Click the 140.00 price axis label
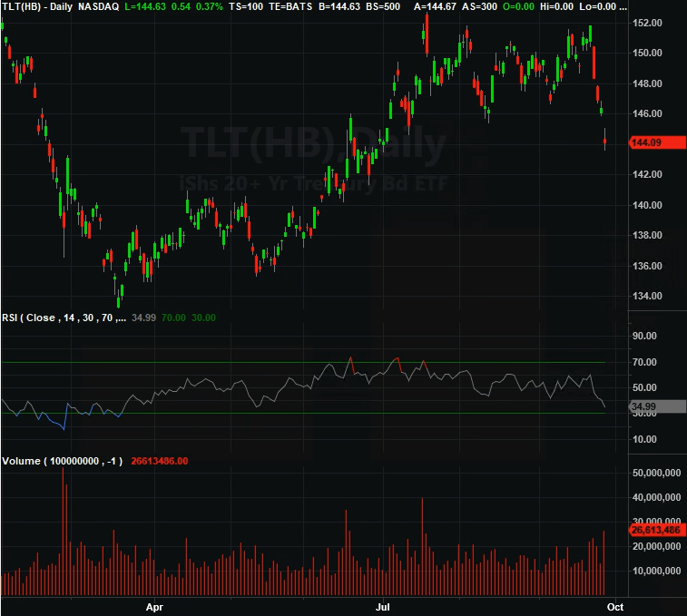The width and height of the screenshot is (687, 616). pos(647,205)
